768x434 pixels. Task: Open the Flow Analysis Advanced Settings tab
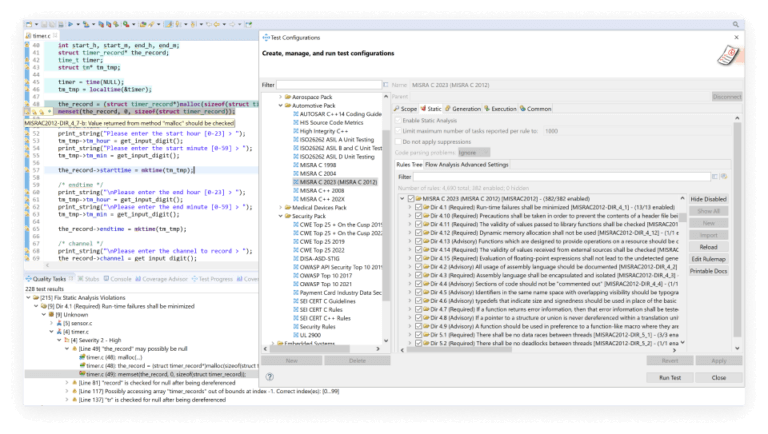[467, 165]
